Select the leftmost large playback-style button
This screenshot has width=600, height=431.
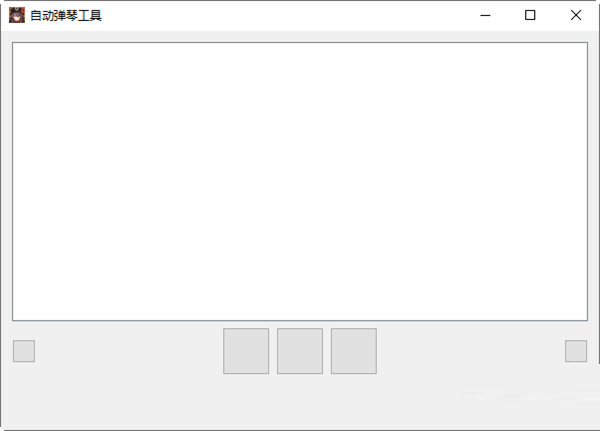click(x=246, y=351)
